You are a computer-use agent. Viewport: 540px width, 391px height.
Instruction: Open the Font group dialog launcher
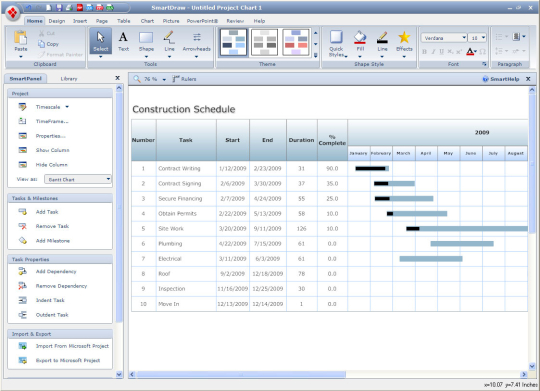[484, 64]
